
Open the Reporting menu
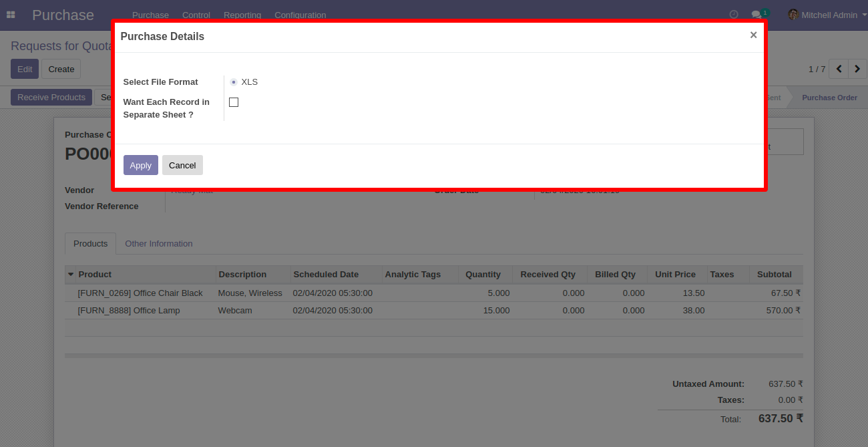(242, 15)
